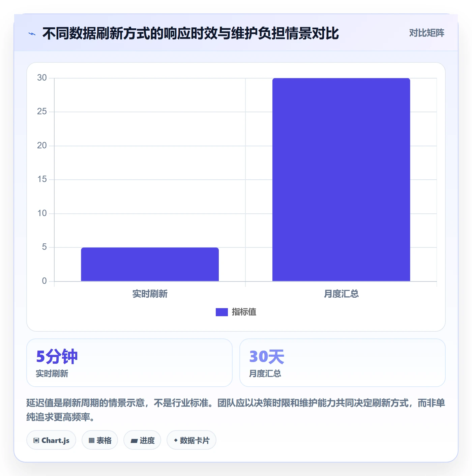Click the lightning bolt icon beside the title
Screen dimensions: 472x476
[x=32, y=34]
